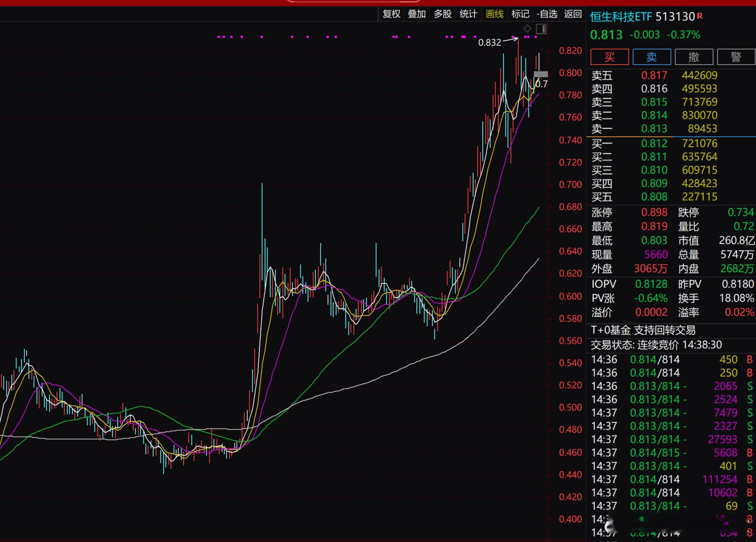Open the 复权 price adjustment menu
756x542 pixels.
pyautogui.click(x=391, y=14)
